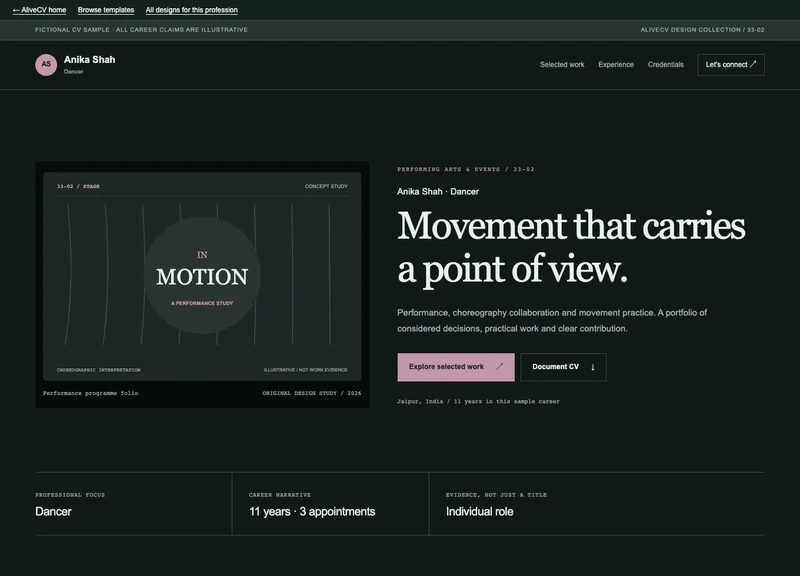This screenshot has width=800, height=576.
Task: Open All designs for this profession
Action: 191,10
